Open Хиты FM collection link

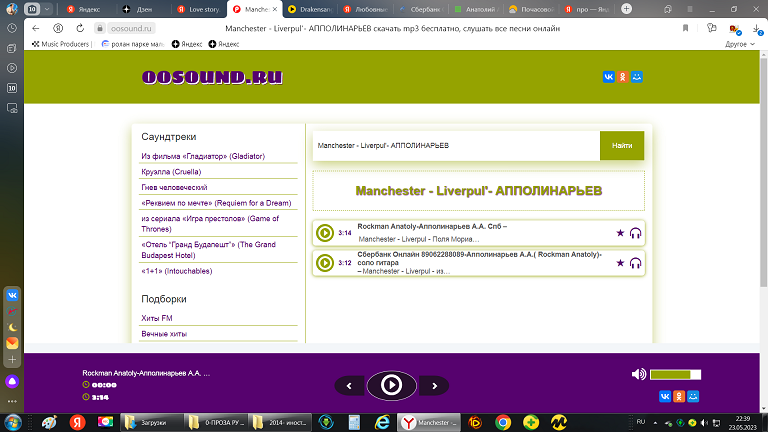click(x=157, y=318)
